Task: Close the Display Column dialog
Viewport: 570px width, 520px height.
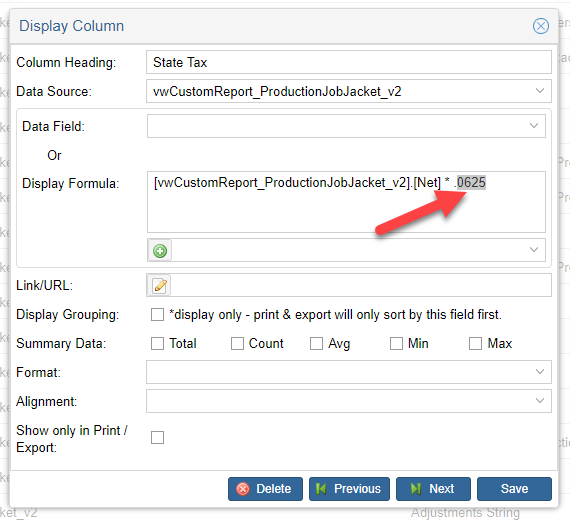Action: [x=541, y=26]
